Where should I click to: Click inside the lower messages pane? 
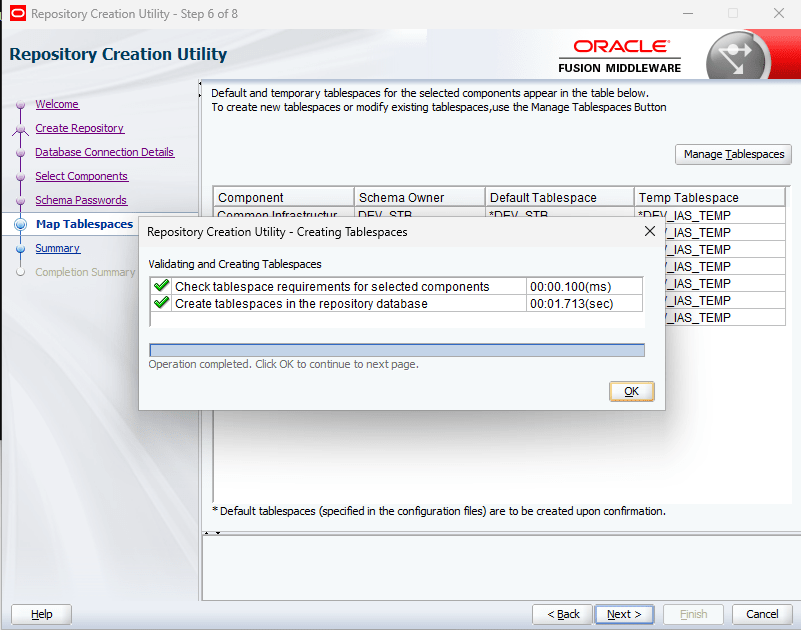(x=501, y=567)
